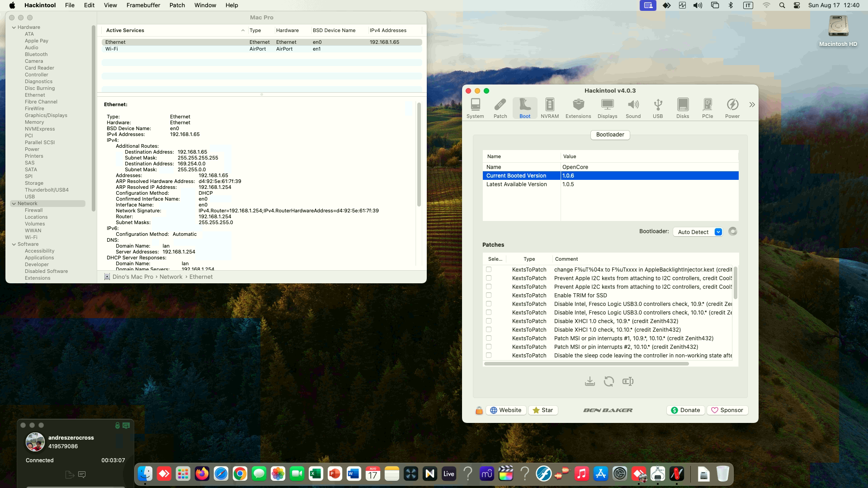Select the NVRAM toolbar icon
868x488 pixels.
coord(550,108)
